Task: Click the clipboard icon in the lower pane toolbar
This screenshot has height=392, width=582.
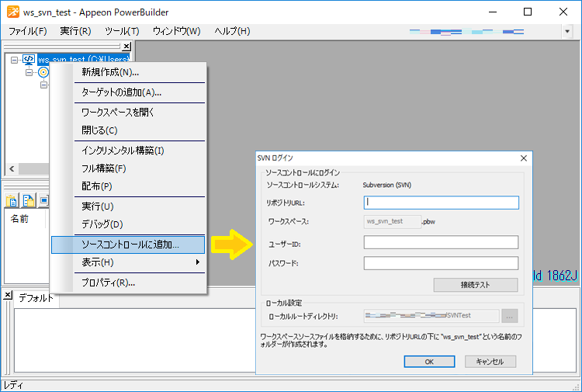Action: (12, 201)
